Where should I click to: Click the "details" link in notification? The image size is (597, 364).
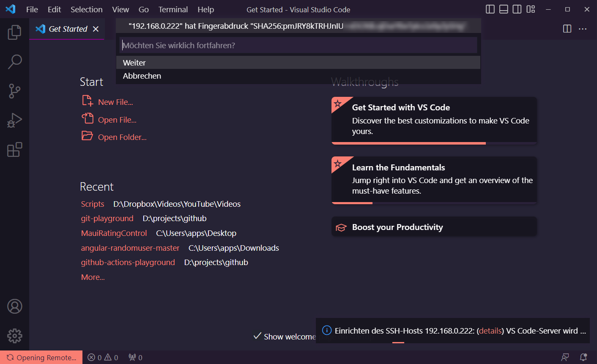(490, 331)
